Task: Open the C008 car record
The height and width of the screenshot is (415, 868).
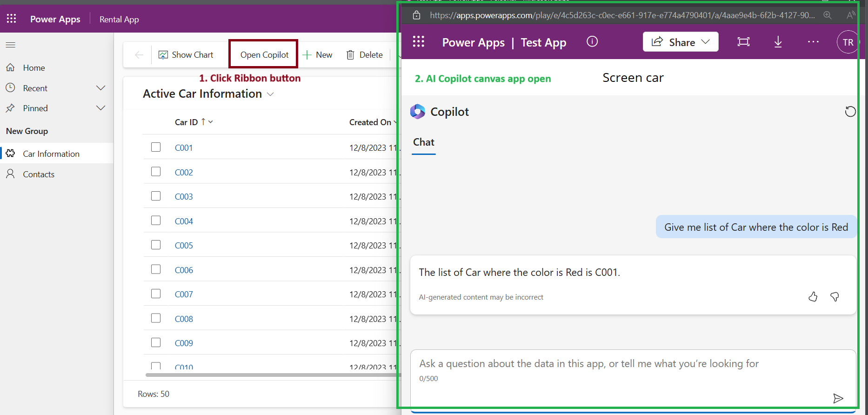Action: pyautogui.click(x=184, y=319)
